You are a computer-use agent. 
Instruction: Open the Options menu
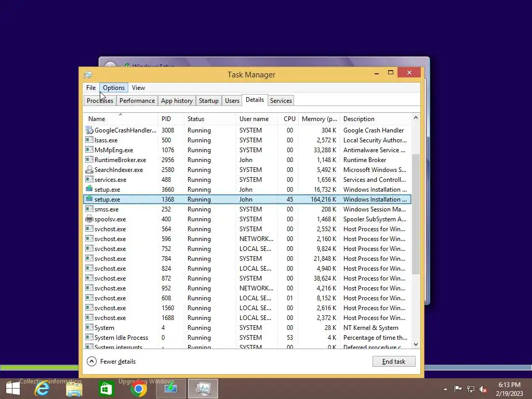[x=114, y=87]
